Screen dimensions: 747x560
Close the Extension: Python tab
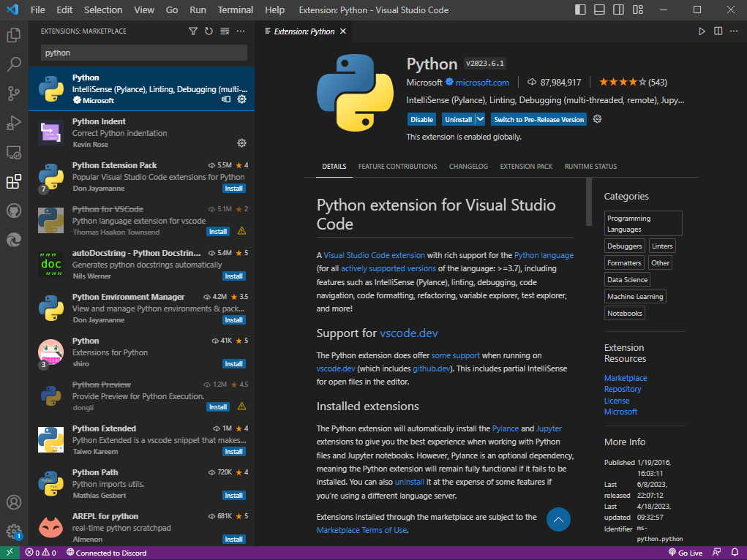coord(343,31)
